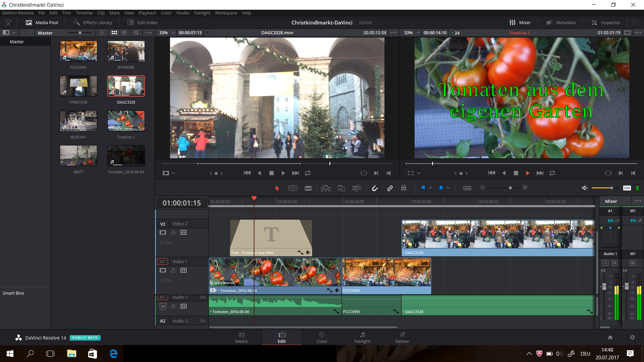
Task: Click the Overwrite Clip toolbar icon
Action: point(341,188)
